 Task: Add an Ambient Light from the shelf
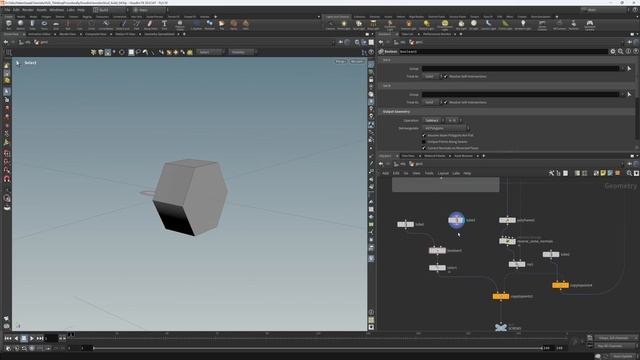pos(523,24)
